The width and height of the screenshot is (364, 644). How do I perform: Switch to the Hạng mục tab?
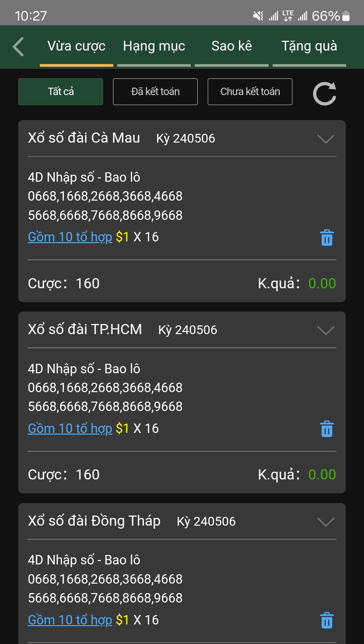[x=154, y=47]
